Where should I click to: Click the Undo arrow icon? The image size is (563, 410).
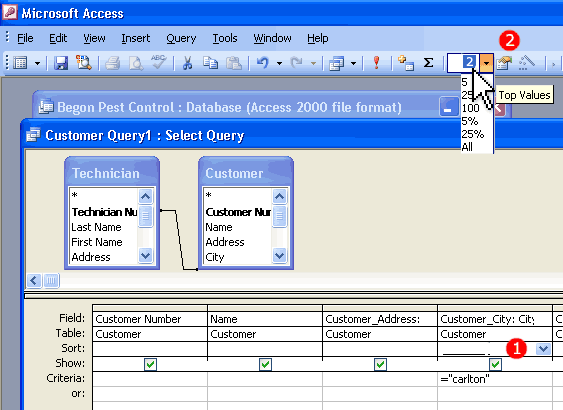[263, 63]
